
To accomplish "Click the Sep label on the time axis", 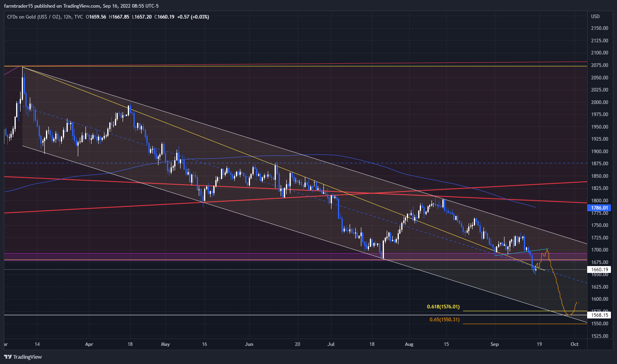I will click(494, 344).
